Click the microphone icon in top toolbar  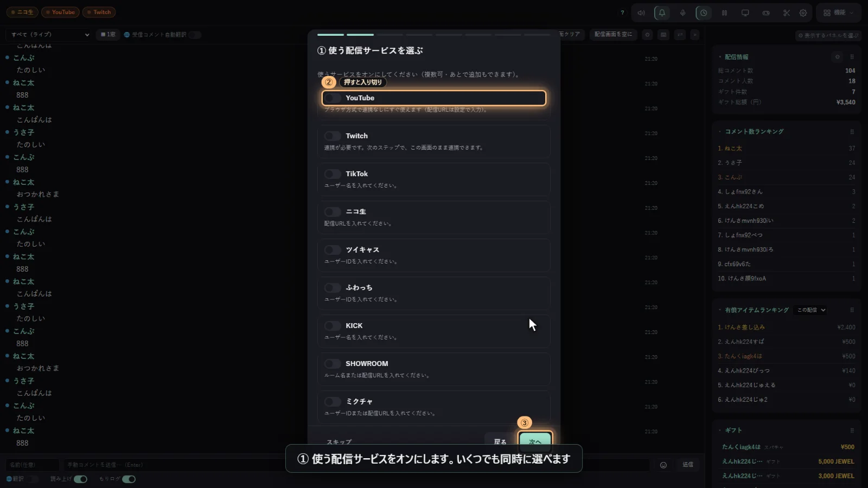(682, 12)
